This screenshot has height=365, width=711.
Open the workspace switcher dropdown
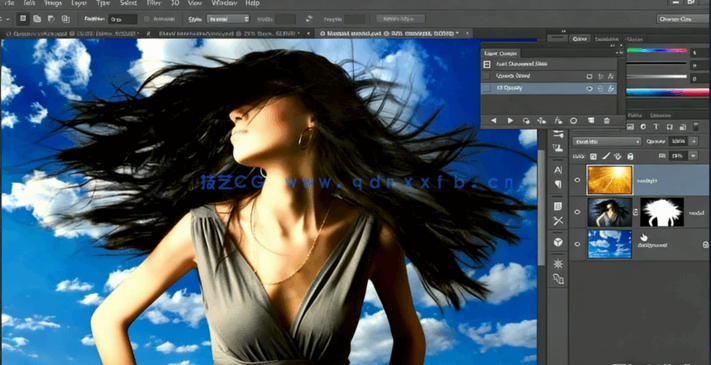point(683,19)
